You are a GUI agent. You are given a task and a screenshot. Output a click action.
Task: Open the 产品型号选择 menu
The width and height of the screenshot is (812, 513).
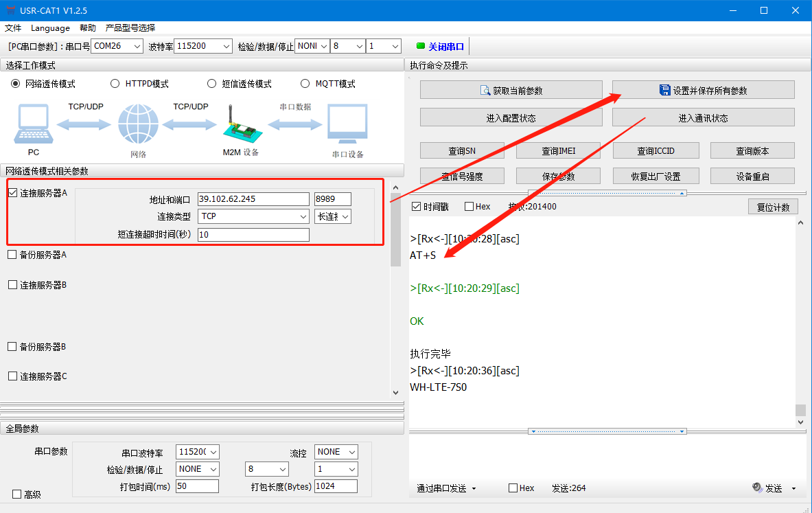(x=130, y=27)
